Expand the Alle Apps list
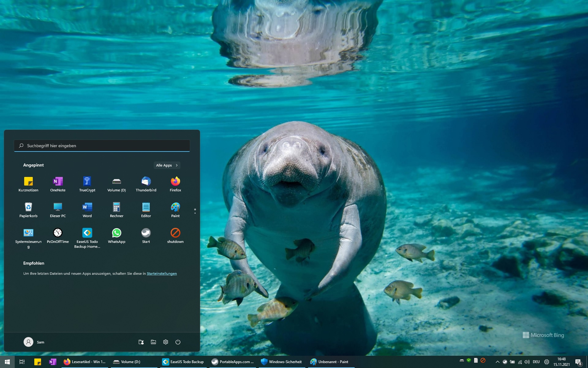588x368 pixels. click(167, 165)
